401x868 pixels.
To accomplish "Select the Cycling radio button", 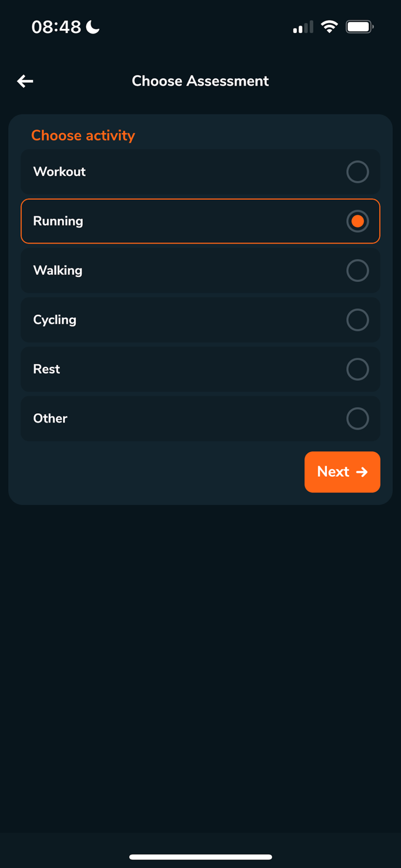I will pos(357,319).
